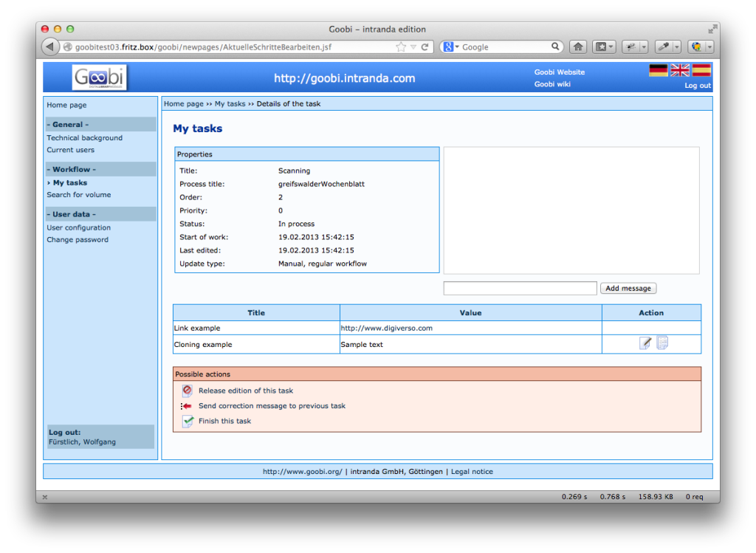The image size is (756, 553).
Task: Click into the message text field
Action: tap(520, 288)
